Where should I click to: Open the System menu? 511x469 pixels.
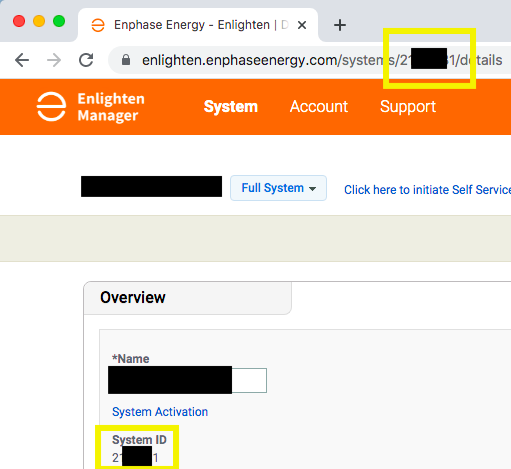tap(231, 107)
